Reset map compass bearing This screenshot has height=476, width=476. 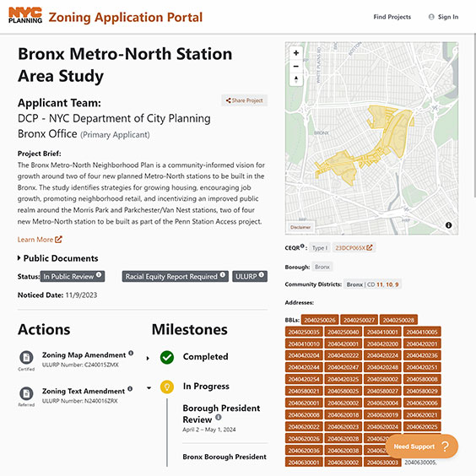coord(296,79)
